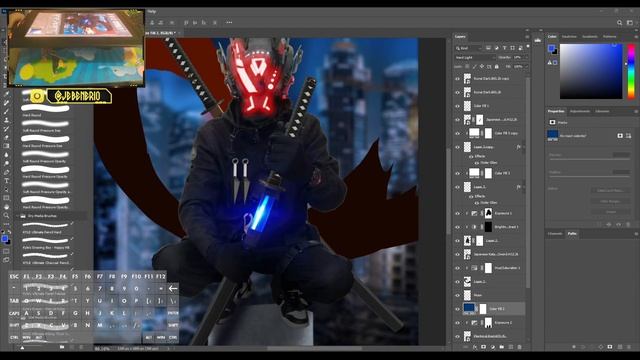Click webcam overlay thumbnail
This screenshot has height=360, width=640.
pos(76,48)
